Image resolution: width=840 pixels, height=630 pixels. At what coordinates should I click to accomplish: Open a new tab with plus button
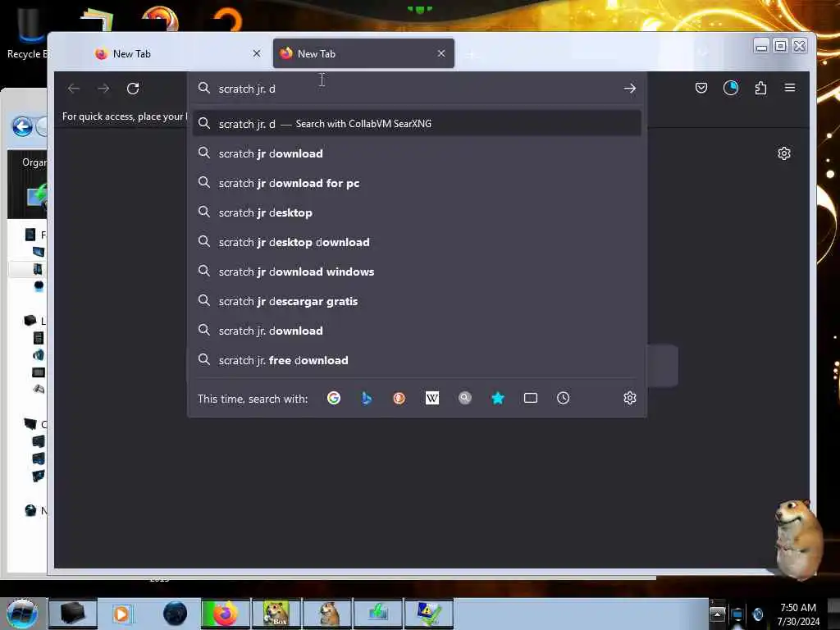click(x=471, y=54)
